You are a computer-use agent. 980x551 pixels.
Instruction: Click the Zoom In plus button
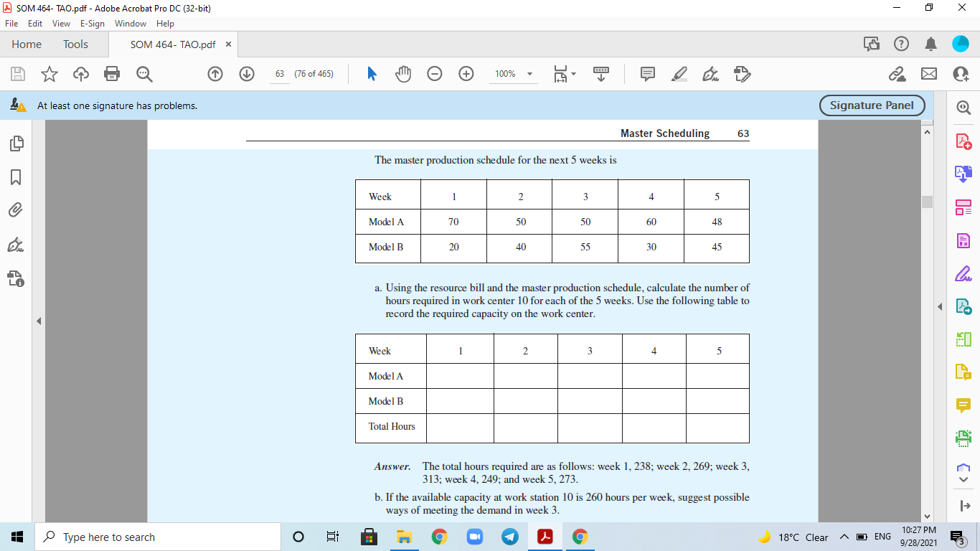coord(466,73)
